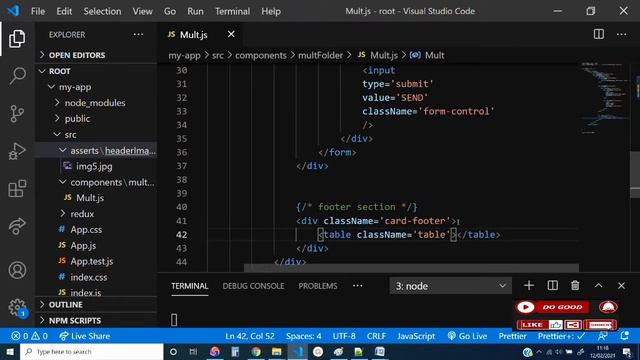Switch to the PROBLEMS panel tab
Image resolution: width=640 pixels, height=360 pixels.
(318, 286)
